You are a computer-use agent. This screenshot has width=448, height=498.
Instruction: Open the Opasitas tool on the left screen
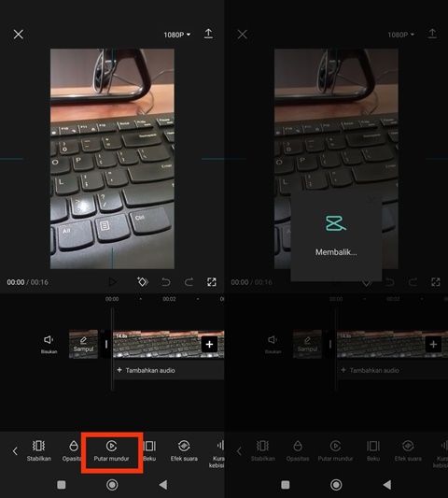tap(73, 450)
